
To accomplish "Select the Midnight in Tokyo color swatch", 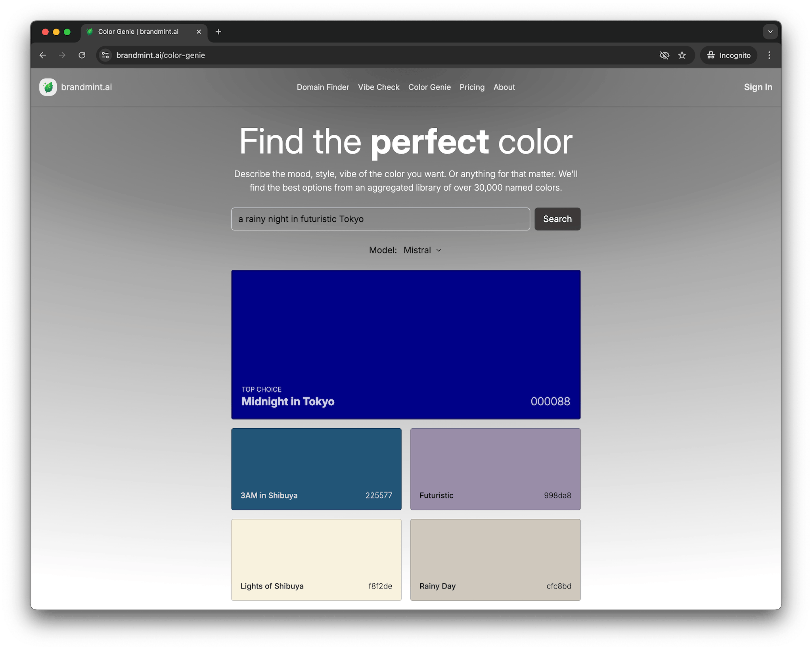I will tap(406, 344).
